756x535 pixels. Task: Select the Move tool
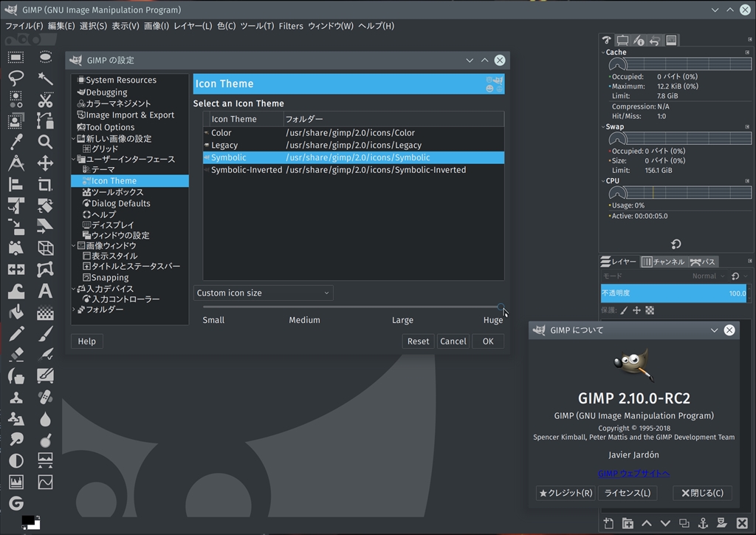45,163
